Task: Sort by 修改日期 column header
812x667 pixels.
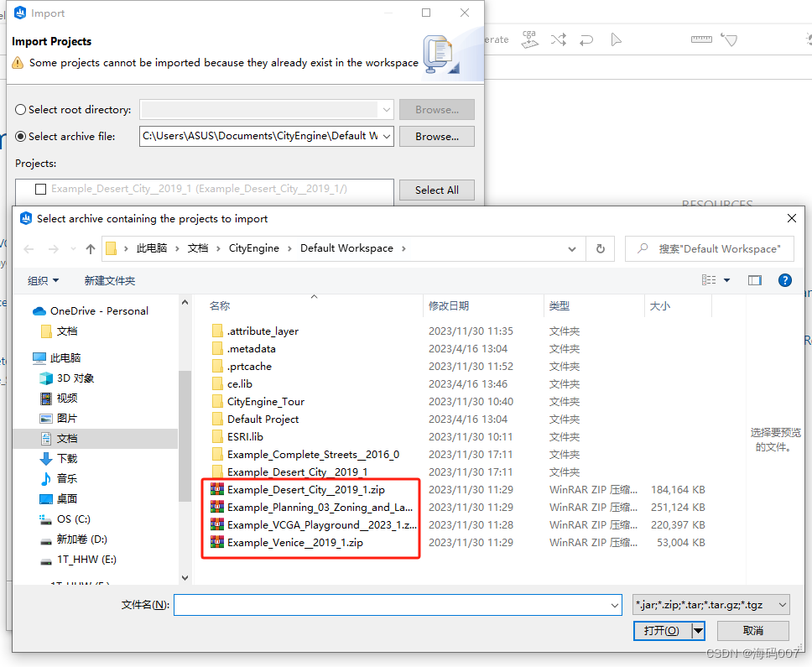Action: click(x=449, y=306)
